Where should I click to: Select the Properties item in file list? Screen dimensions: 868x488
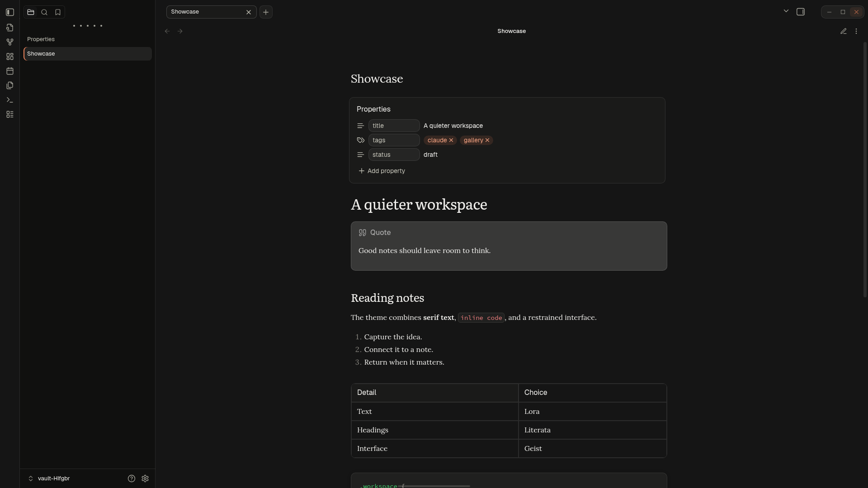[x=88, y=39]
